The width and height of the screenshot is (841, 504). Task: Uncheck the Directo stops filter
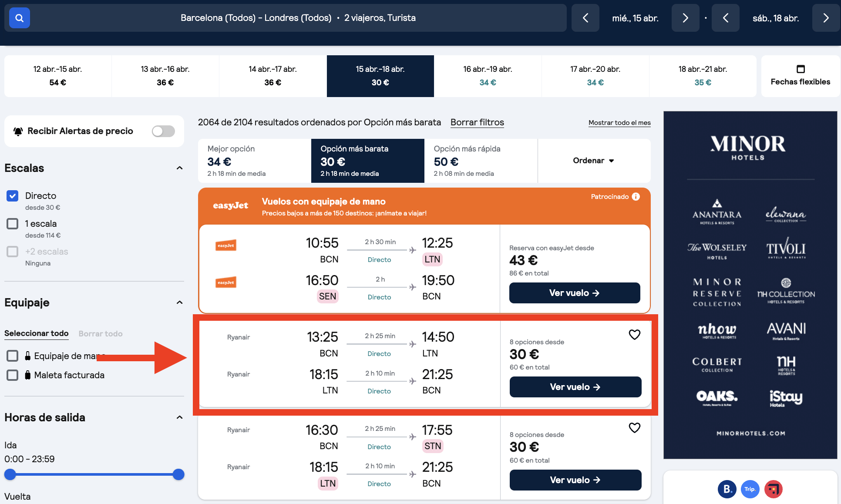[13, 196]
